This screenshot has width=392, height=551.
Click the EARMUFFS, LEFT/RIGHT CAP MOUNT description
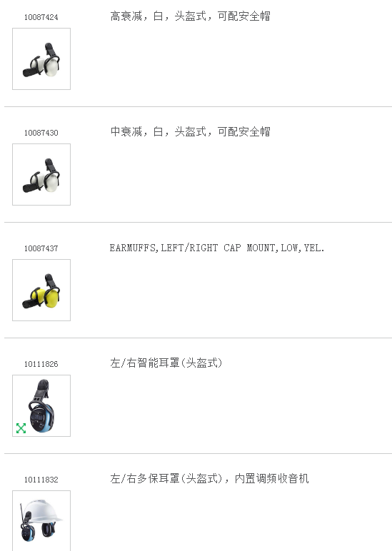(x=217, y=248)
